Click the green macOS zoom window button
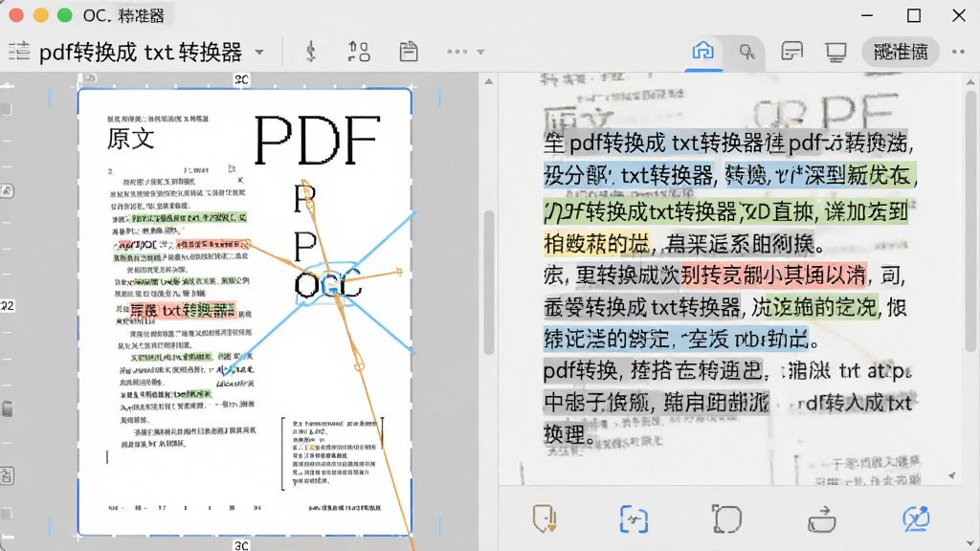 tap(64, 15)
